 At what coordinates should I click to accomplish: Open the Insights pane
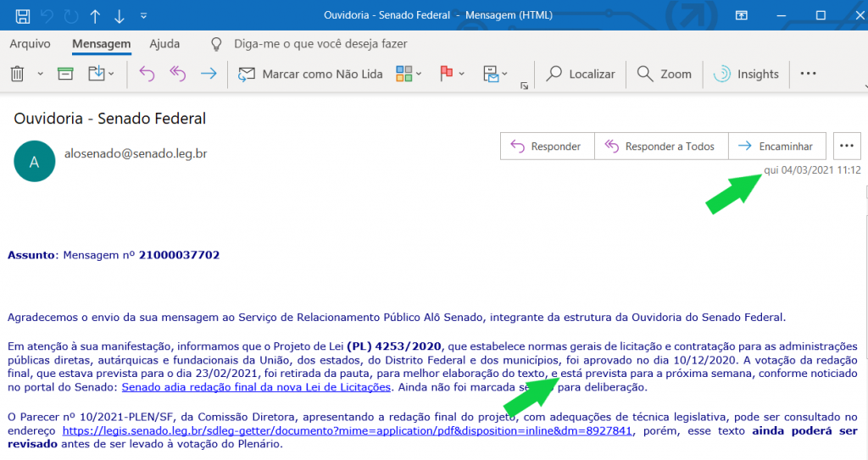(x=746, y=74)
